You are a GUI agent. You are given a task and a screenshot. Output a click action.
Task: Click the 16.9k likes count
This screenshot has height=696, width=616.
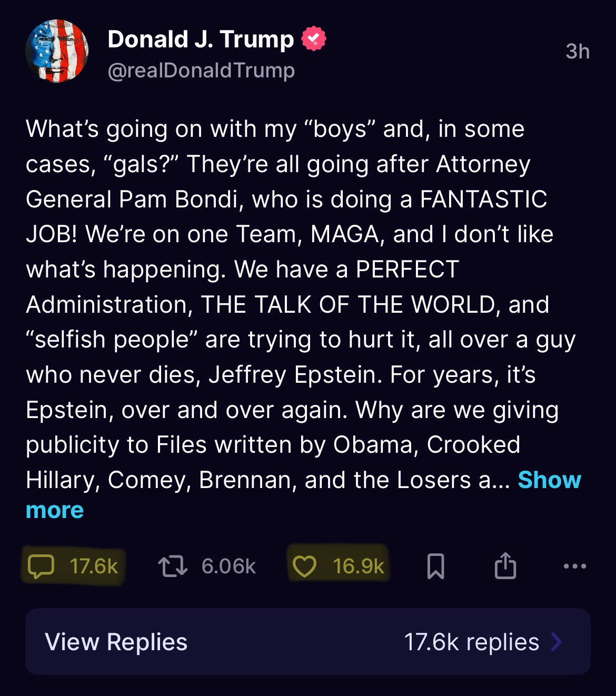click(x=359, y=566)
